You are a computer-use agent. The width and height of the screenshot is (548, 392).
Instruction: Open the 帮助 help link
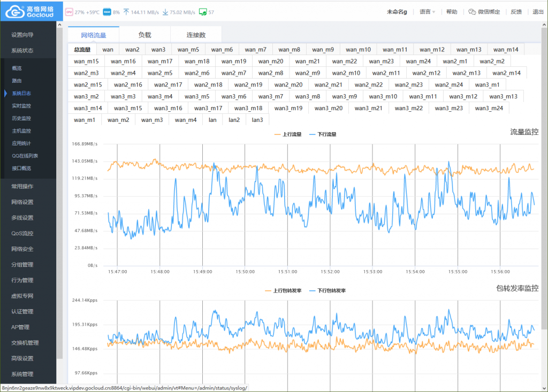coord(452,12)
